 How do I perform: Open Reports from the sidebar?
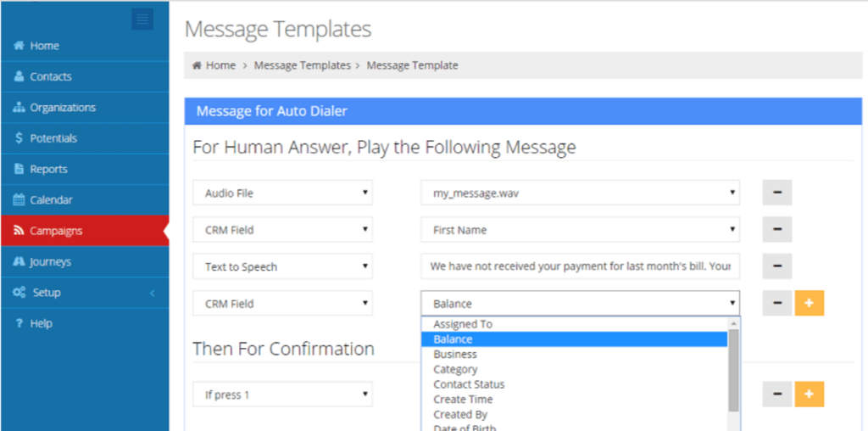[x=85, y=169]
